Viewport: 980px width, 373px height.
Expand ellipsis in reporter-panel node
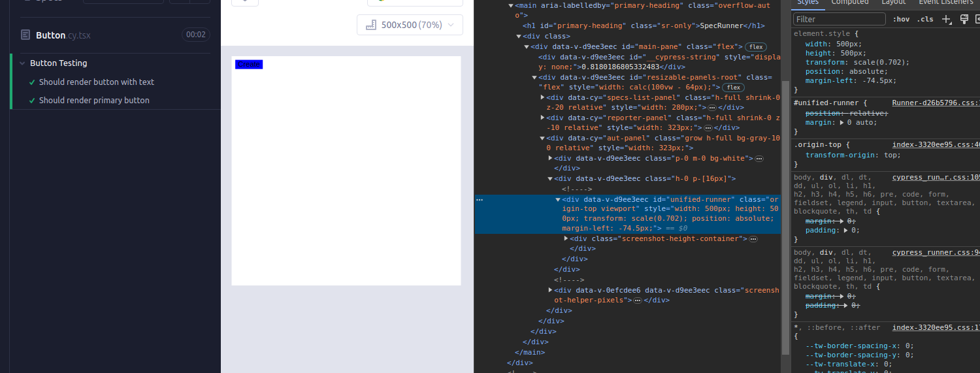[x=708, y=128]
